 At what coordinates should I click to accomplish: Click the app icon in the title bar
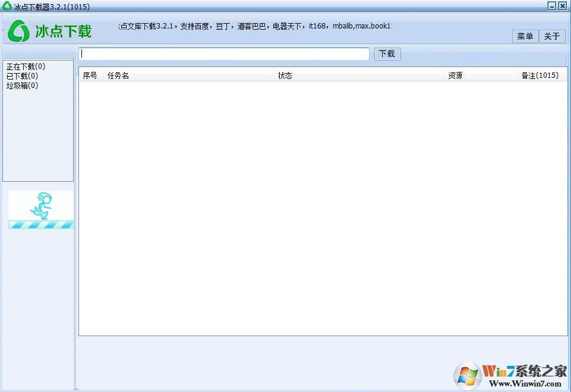[x=6, y=7]
